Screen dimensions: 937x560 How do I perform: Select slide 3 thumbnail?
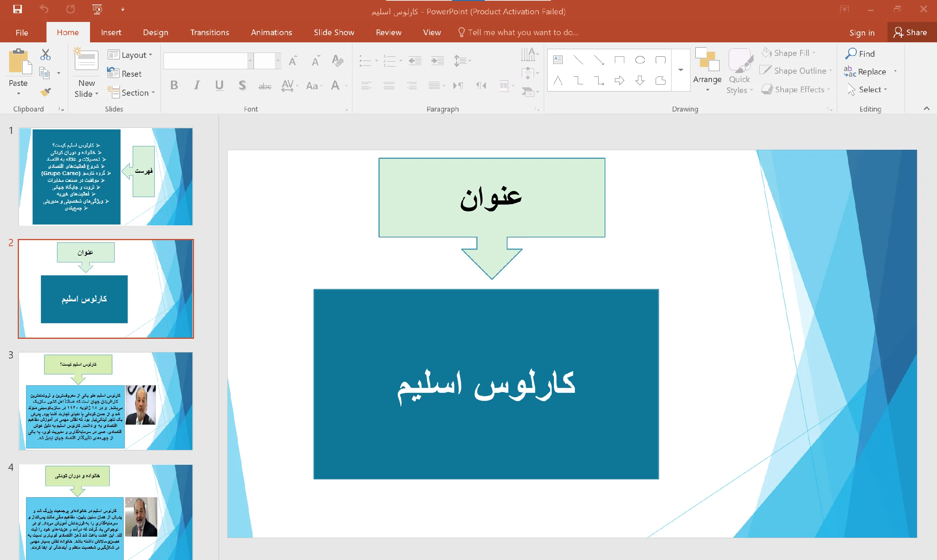(105, 401)
